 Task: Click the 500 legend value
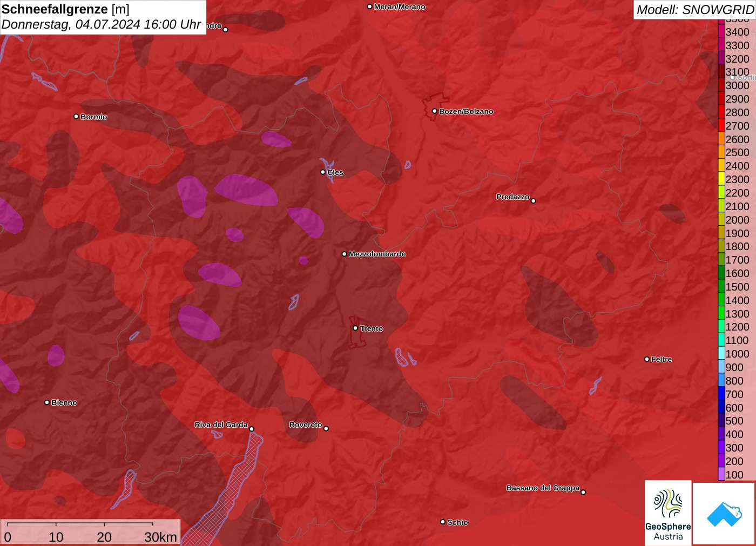coord(734,421)
